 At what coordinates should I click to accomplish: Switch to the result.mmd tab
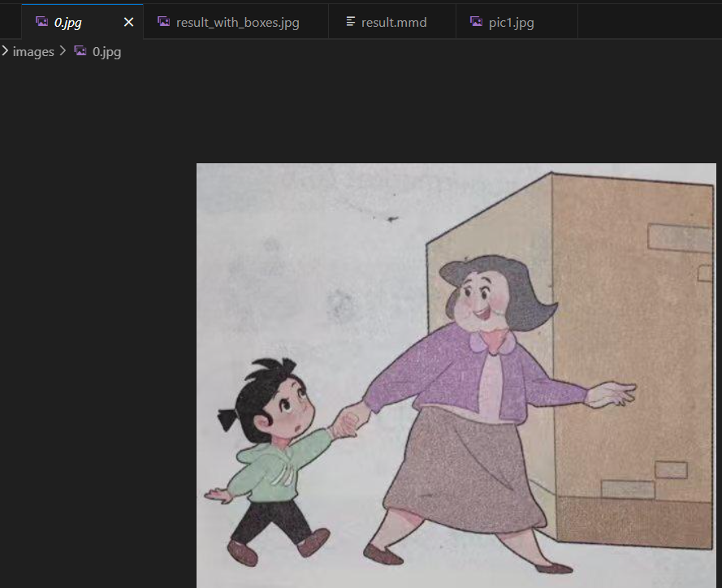coord(392,21)
